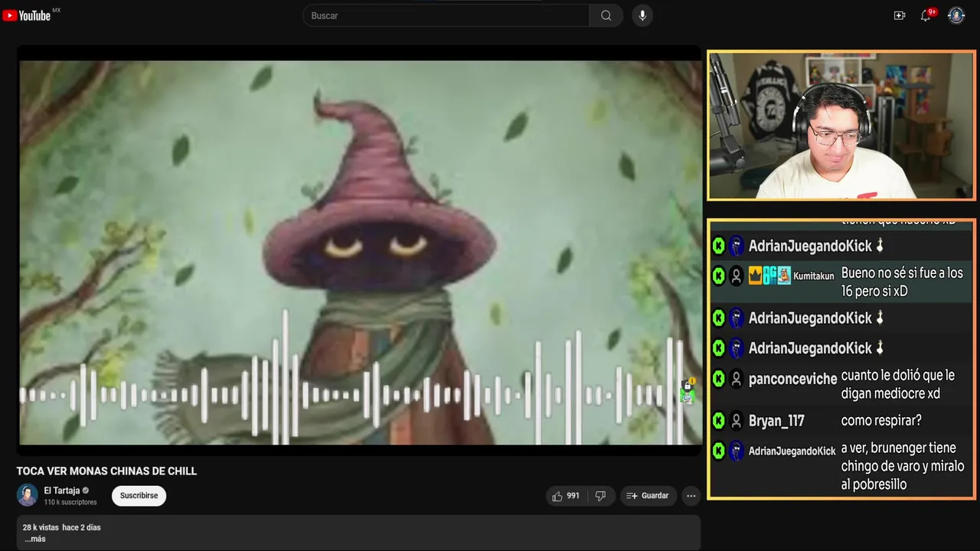Image resolution: width=980 pixels, height=551 pixels.
Task: Click username Bryan_117 in chat
Action: pyautogui.click(x=776, y=421)
